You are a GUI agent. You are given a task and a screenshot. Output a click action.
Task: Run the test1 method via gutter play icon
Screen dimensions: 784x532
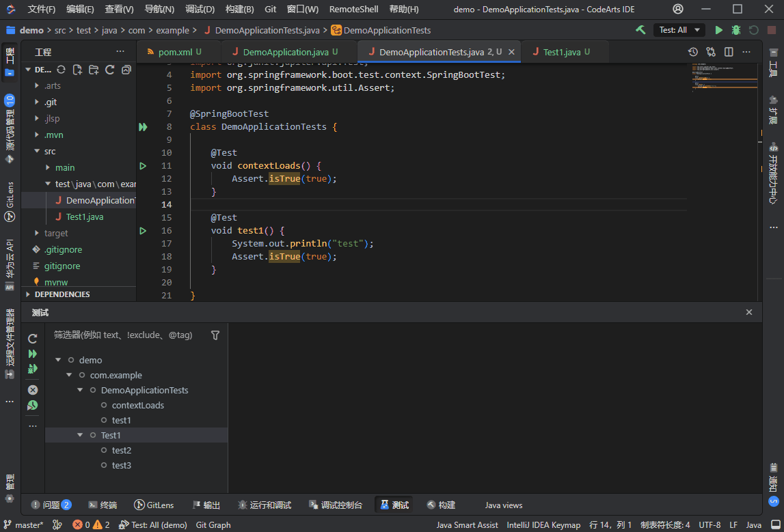coord(142,230)
